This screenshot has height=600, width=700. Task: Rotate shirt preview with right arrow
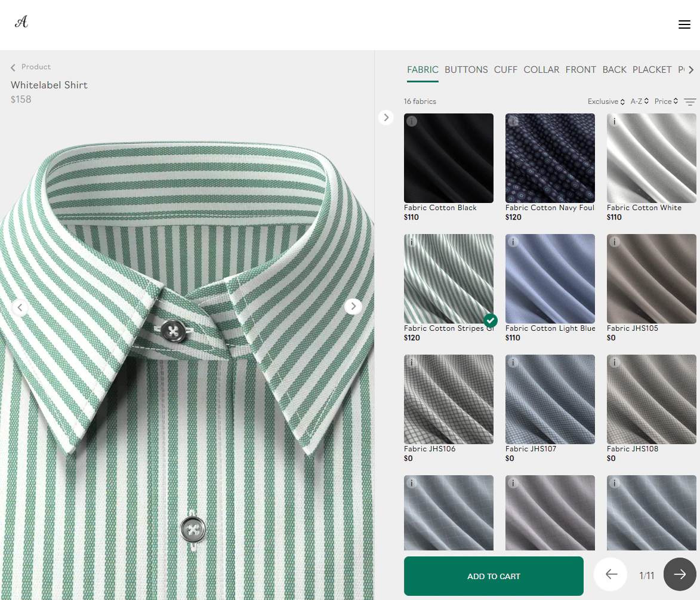(353, 306)
